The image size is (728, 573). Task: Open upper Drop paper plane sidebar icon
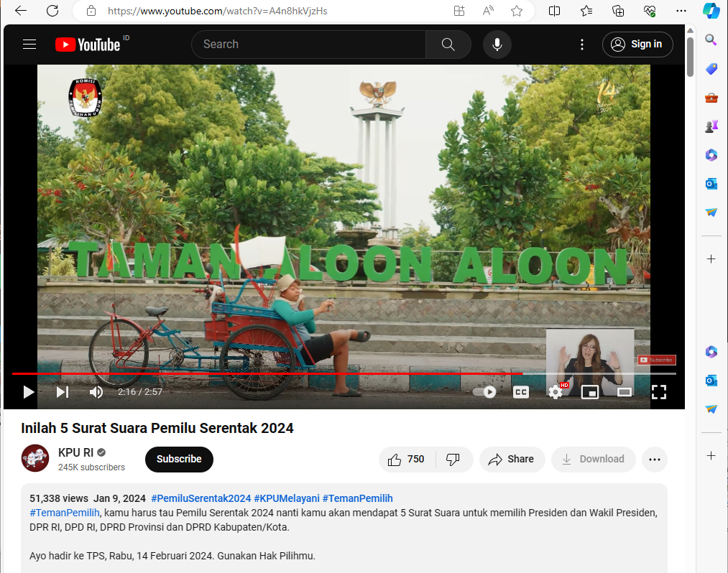(x=711, y=213)
